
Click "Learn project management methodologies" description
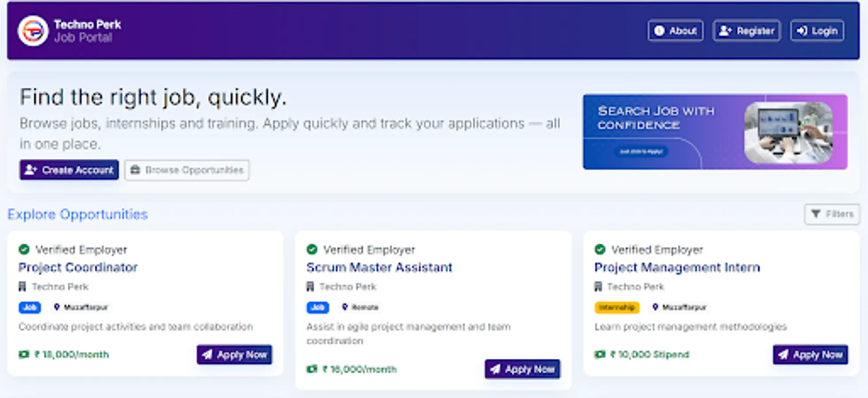pyautogui.click(x=691, y=327)
